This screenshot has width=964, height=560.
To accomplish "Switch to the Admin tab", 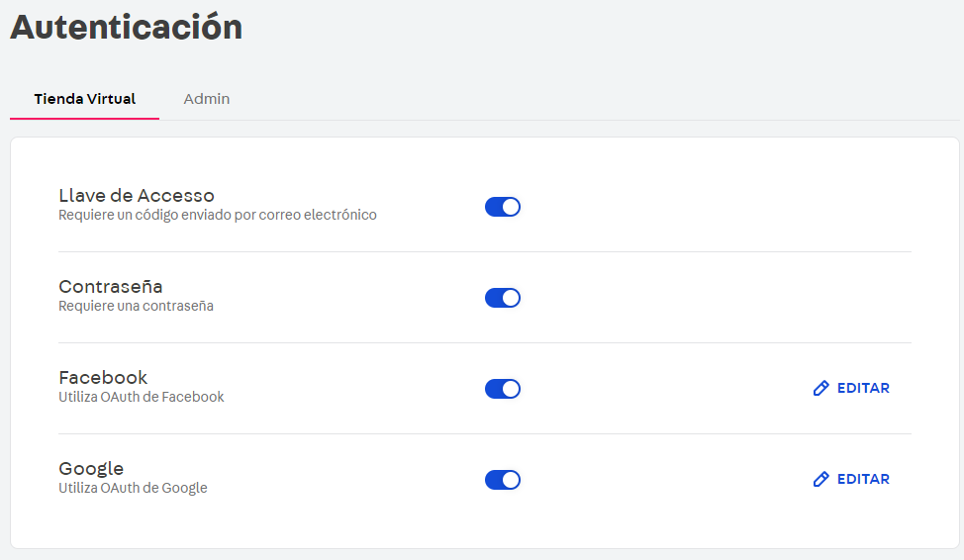I will pyautogui.click(x=207, y=99).
